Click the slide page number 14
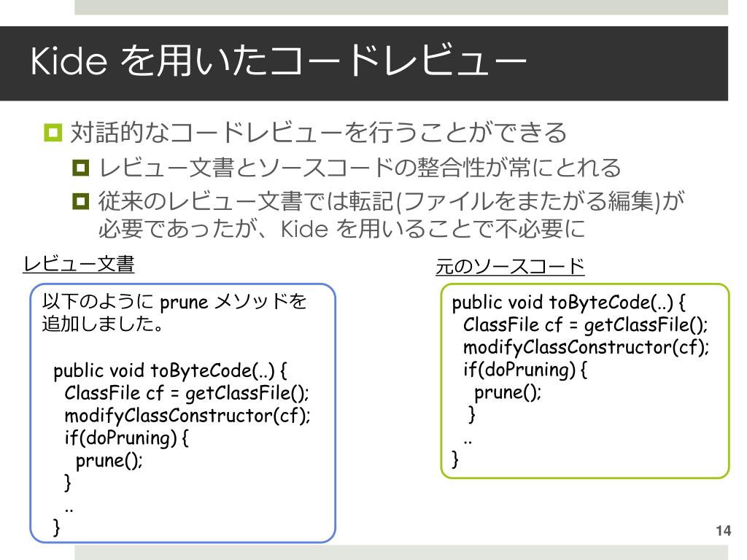747x560 pixels. point(723,531)
